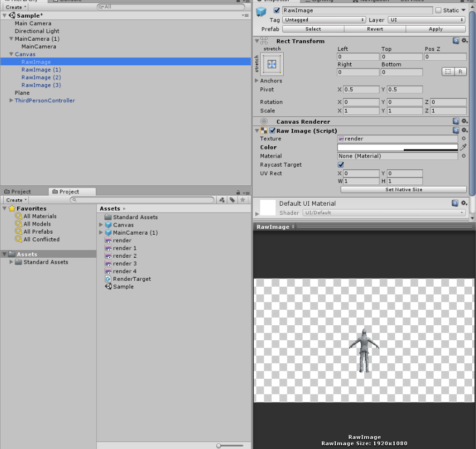Open Rect Transform gear settings menu

coord(464,41)
